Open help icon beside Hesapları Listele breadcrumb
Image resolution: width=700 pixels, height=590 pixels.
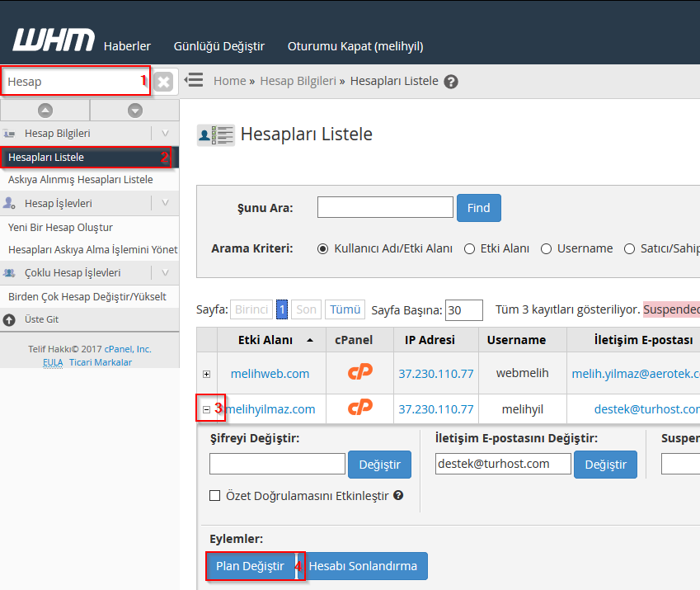point(450,82)
